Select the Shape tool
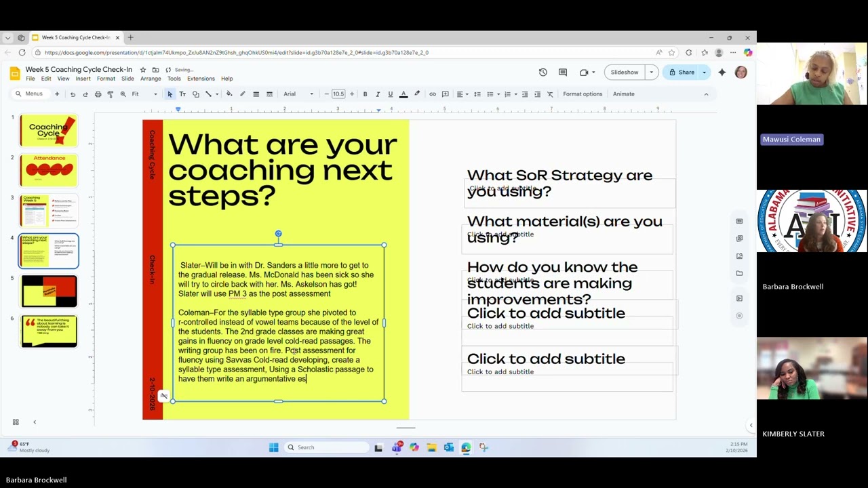This screenshot has width=868, height=488. click(196, 94)
